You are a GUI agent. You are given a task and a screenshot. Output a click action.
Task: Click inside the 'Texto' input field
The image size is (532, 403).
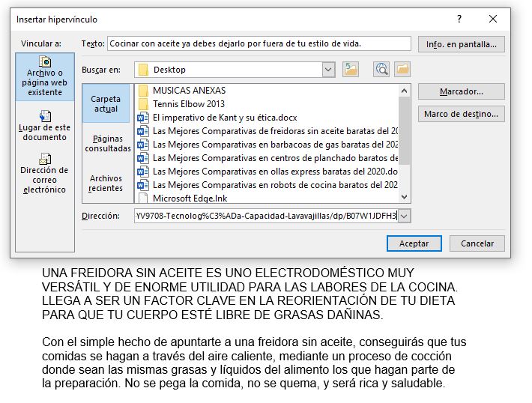[x=259, y=43]
